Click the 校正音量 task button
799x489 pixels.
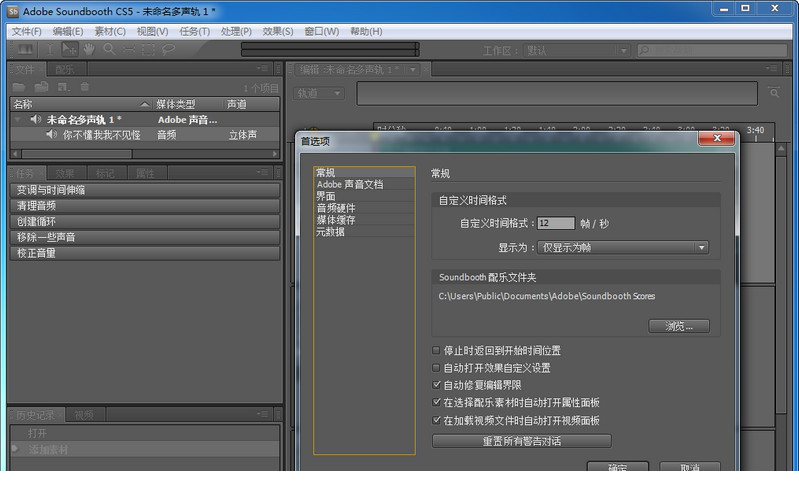coord(145,253)
